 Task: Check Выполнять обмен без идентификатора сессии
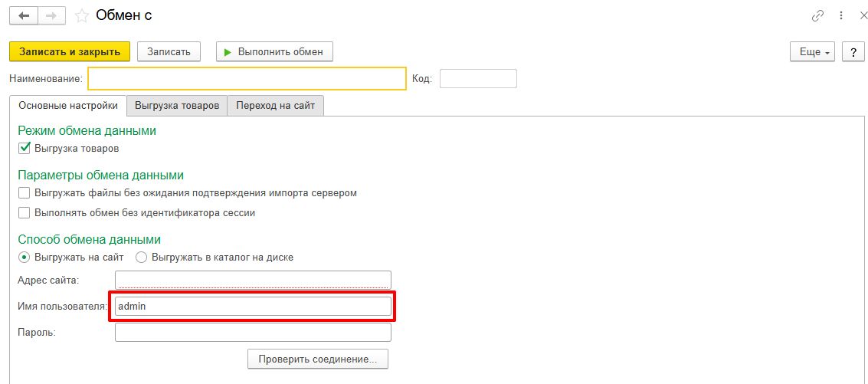pyautogui.click(x=25, y=212)
